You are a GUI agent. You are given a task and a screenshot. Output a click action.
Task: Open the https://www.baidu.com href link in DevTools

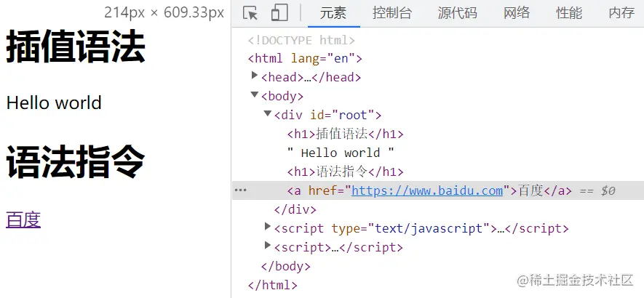[427, 191]
